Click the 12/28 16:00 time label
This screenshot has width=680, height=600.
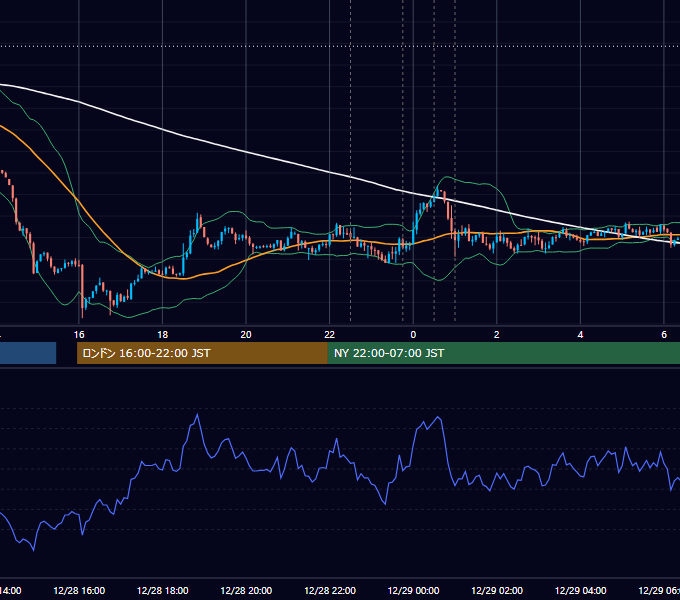79,590
